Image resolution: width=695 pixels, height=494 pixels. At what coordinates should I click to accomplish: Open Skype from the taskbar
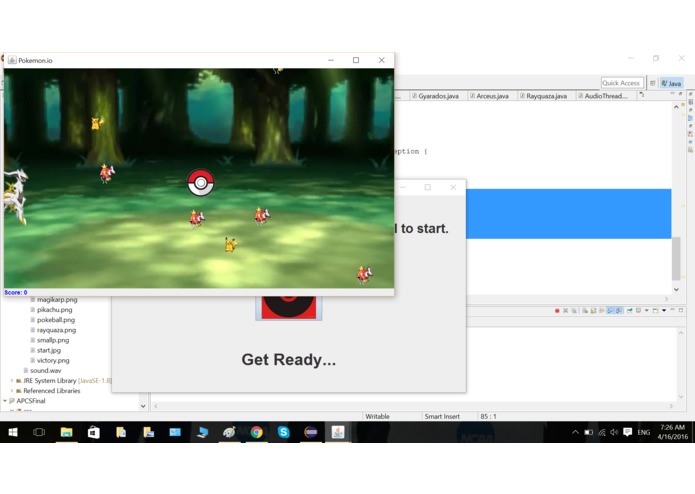click(284, 432)
